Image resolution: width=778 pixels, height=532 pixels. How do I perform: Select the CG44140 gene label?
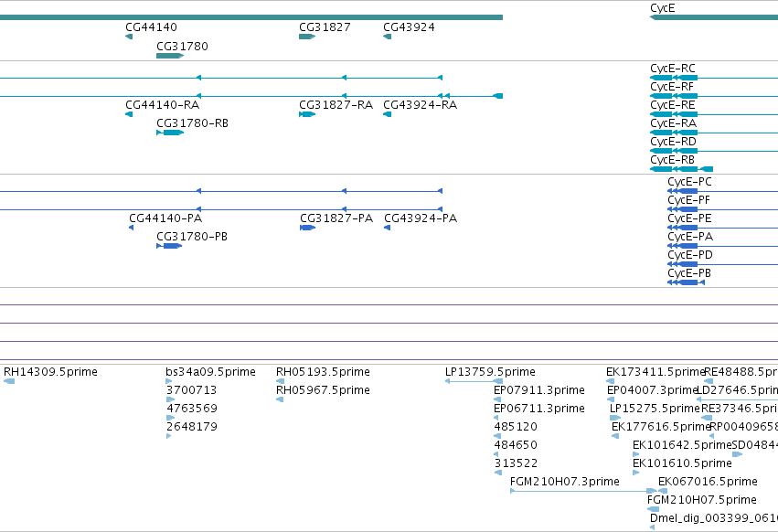point(151,27)
